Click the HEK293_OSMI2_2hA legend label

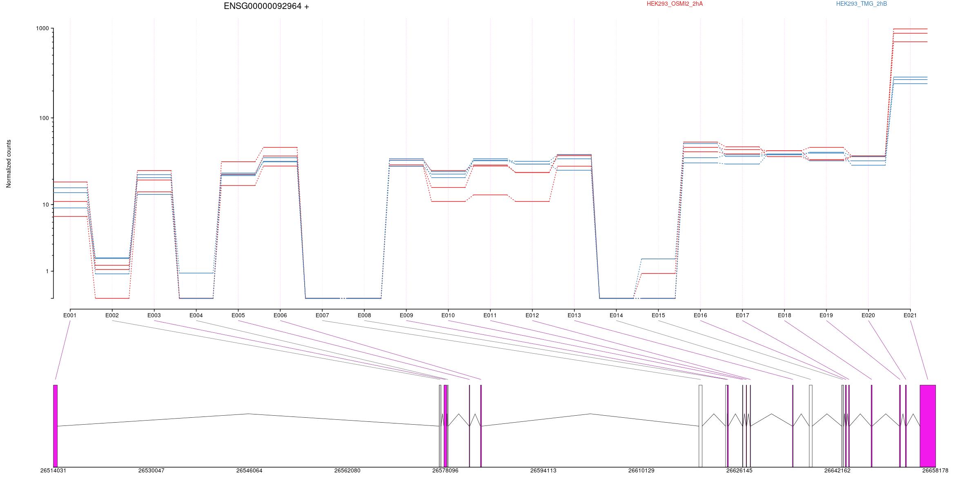(x=675, y=4)
